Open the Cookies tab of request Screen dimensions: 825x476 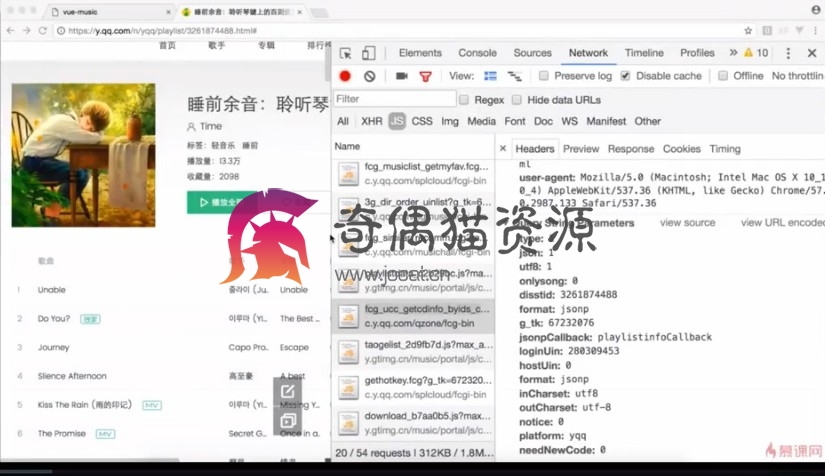(681, 149)
